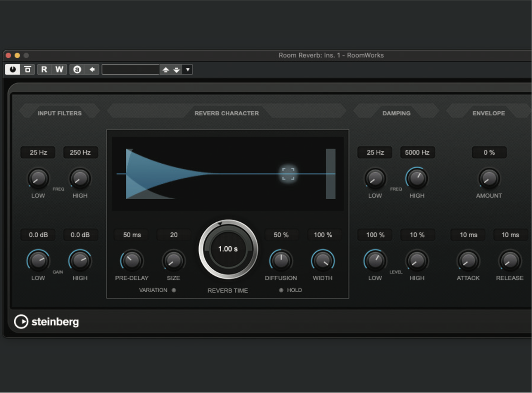The image size is (532, 393).
Task: Click the ENVELOPE section header
Action: point(489,113)
